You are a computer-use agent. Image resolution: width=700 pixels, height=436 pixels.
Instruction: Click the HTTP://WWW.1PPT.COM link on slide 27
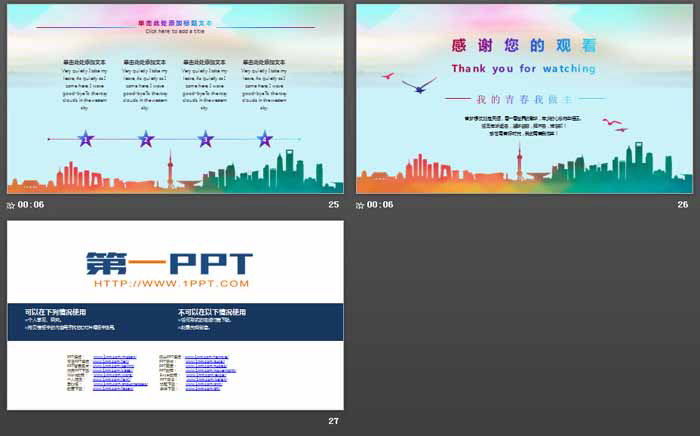[x=169, y=285]
